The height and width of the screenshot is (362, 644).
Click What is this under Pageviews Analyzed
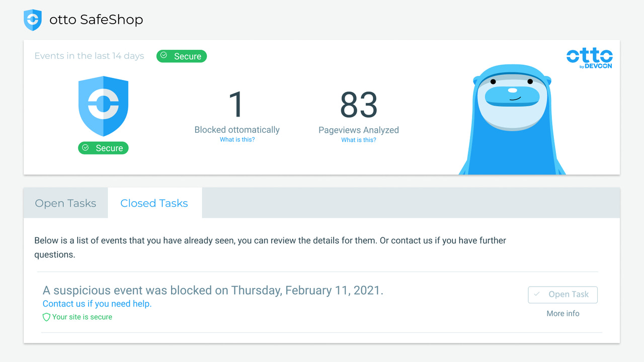(359, 140)
